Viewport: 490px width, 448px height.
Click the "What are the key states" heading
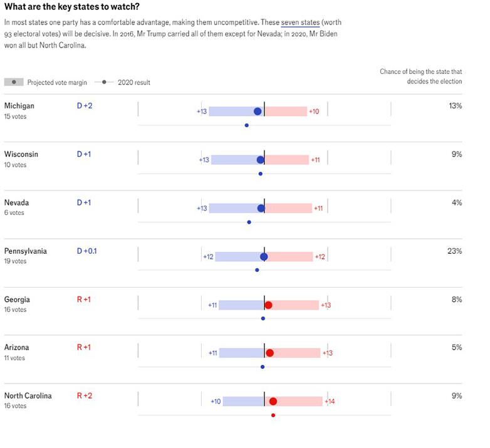click(72, 7)
